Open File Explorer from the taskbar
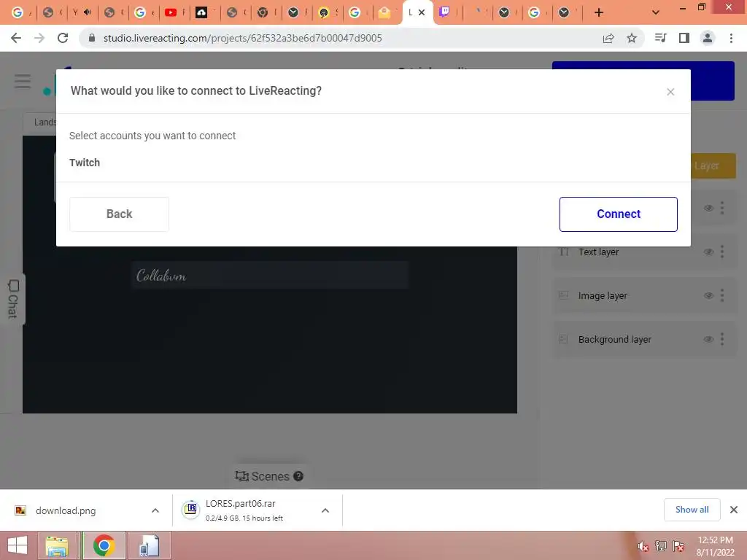The height and width of the screenshot is (560, 747). pos(57,545)
